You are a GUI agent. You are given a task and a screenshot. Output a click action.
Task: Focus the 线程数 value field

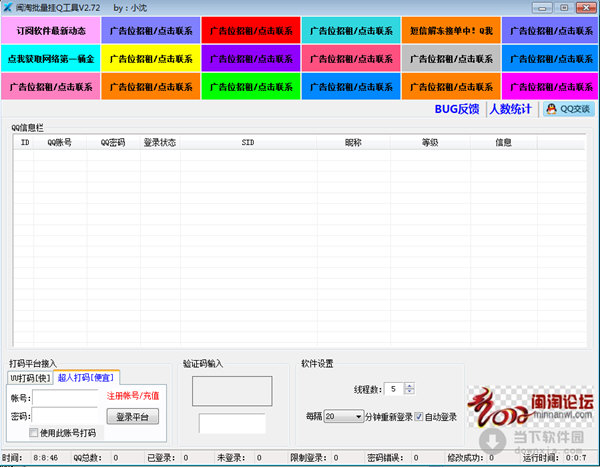pyautogui.click(x=394, y=389)
